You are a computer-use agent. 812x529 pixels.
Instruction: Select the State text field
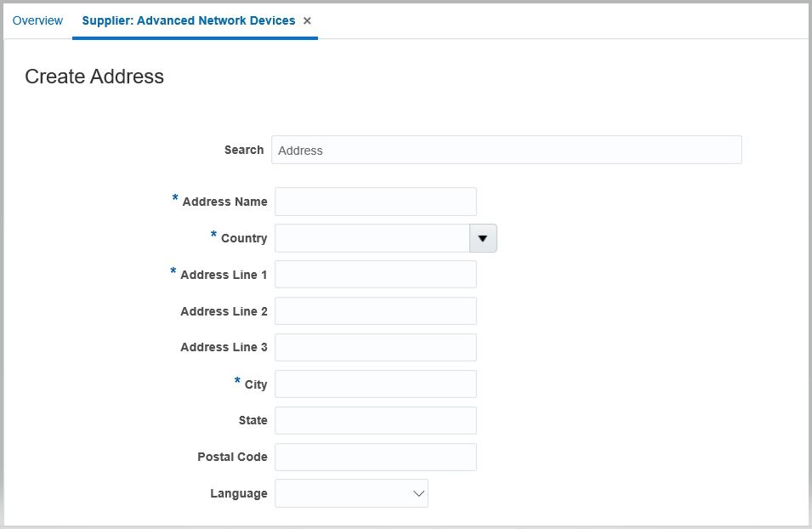pos(375,421)
